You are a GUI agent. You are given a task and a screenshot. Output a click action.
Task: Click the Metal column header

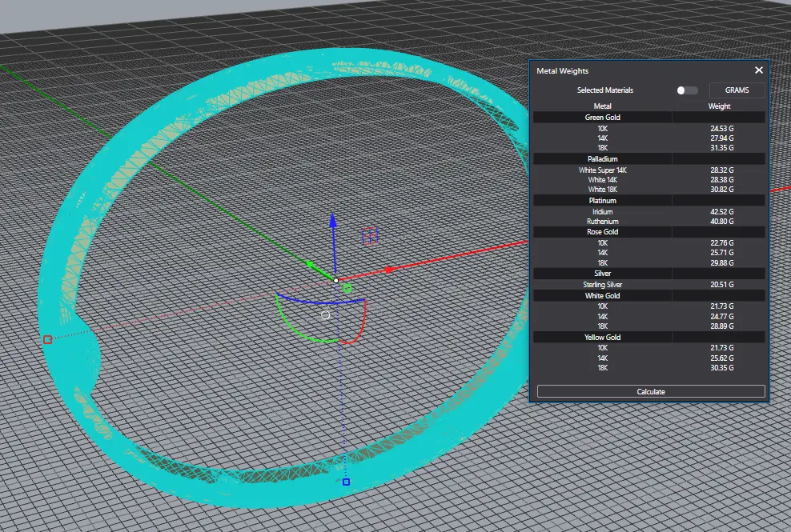(x=602, y=106)
